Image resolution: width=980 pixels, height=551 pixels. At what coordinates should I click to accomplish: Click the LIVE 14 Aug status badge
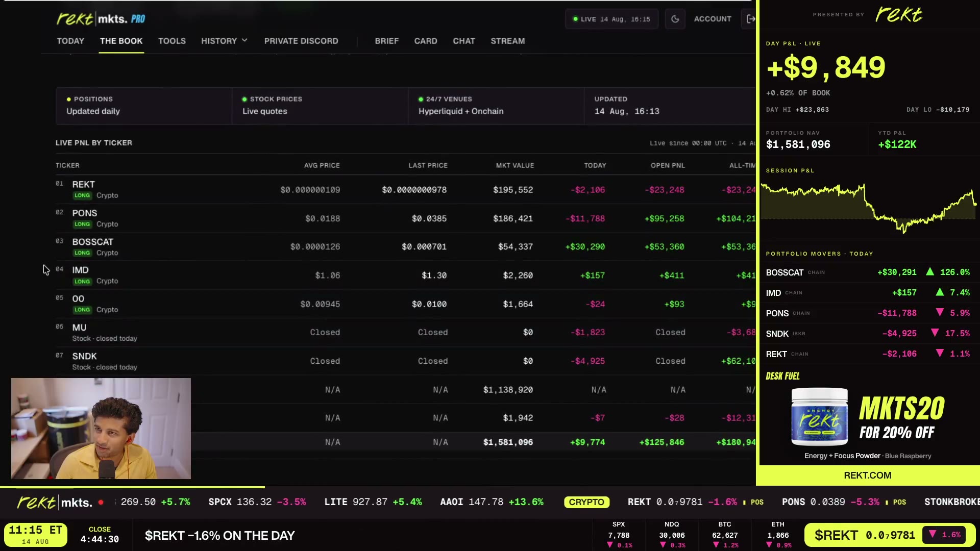pyautogui.click(x=611, y=19)
